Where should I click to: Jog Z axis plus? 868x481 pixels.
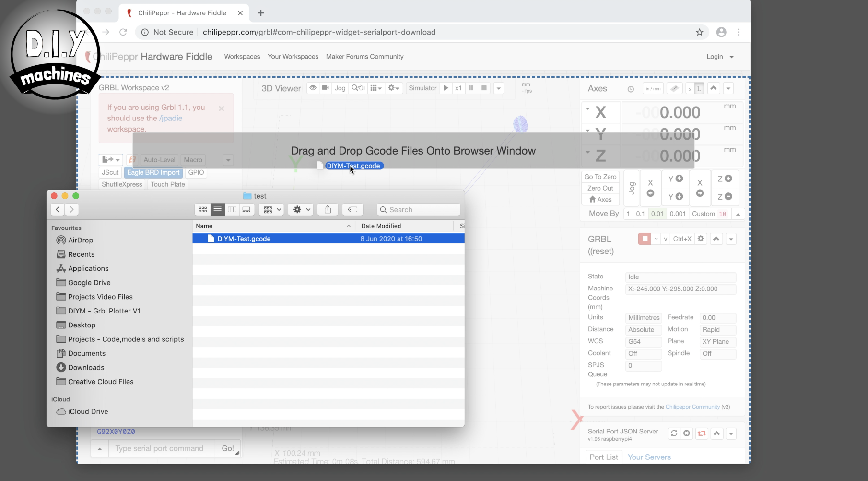pos(725,179)
